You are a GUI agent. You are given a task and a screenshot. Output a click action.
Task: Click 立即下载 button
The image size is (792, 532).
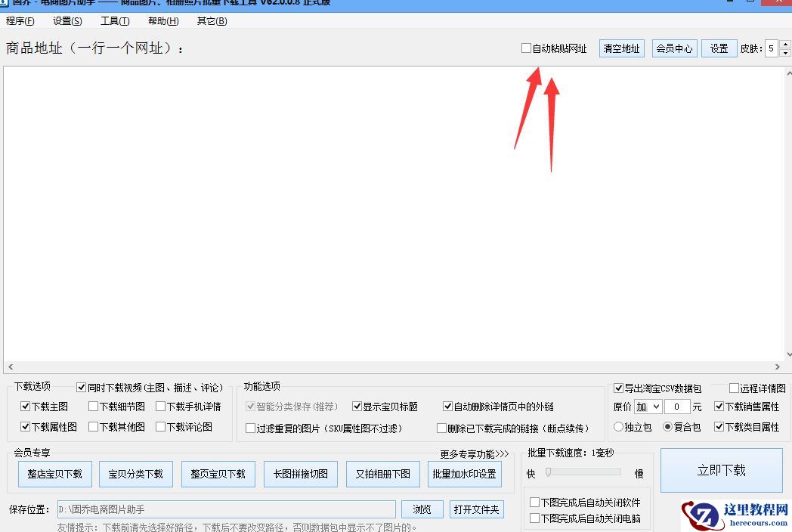pyautogui.click(x=721, y=470)
